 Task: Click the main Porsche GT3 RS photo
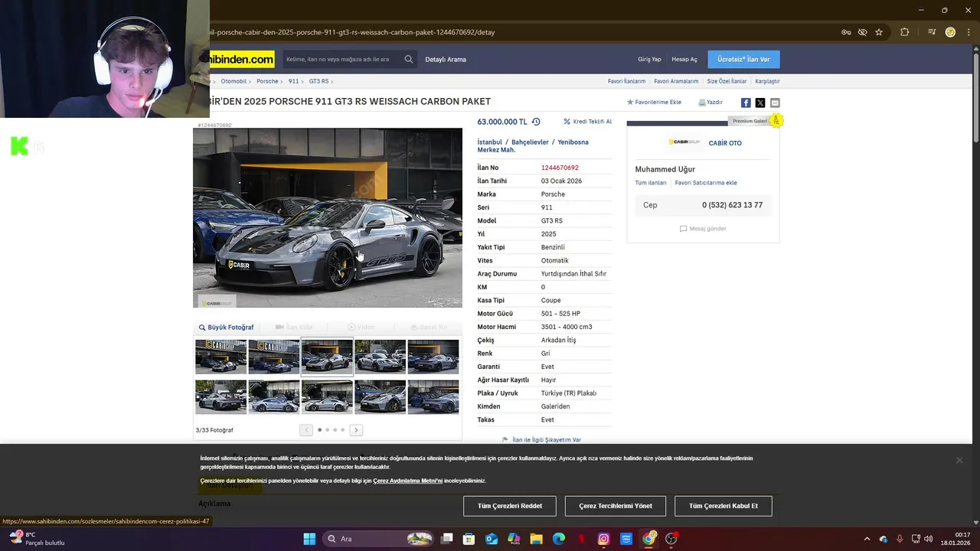(328, 217)
